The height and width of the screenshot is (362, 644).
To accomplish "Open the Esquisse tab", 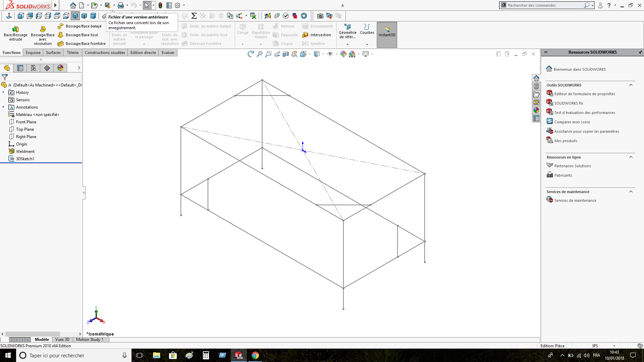I will pyautogui.click(x=33, y=53).
